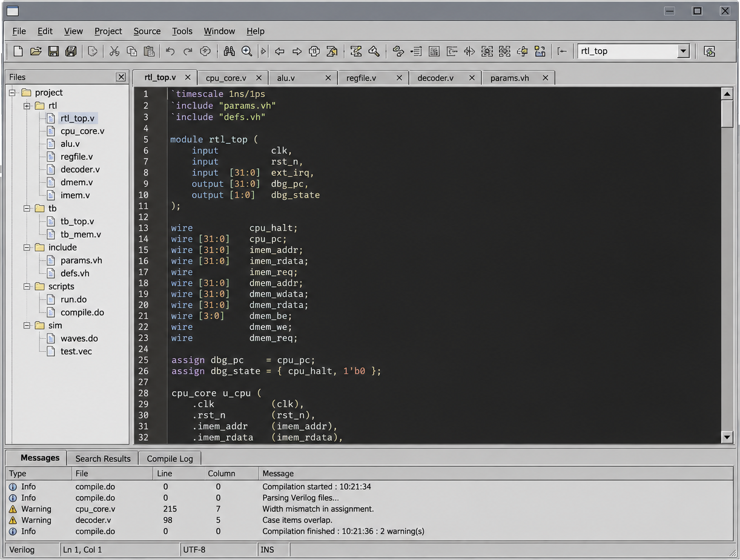This screenshot has height=560, width=740.
Task: Click the chain link toolbar icon
Action: coord(398,51)
